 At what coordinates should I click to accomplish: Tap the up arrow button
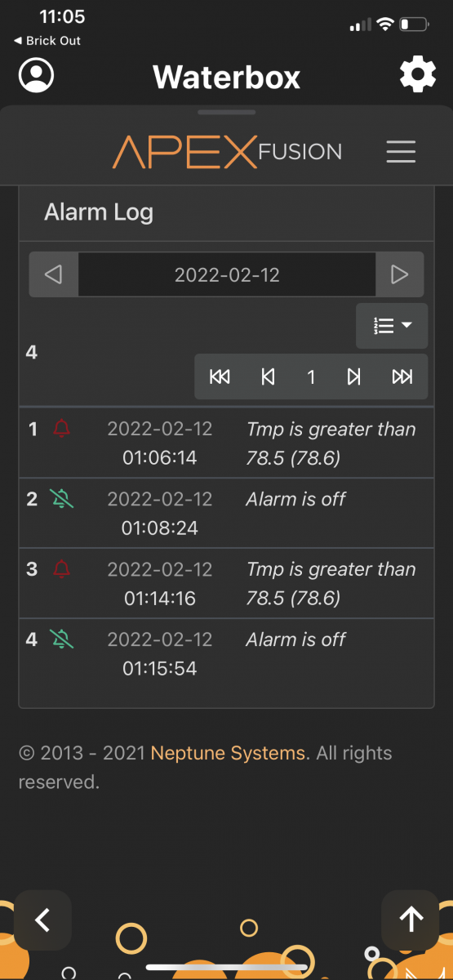point(411,920)
